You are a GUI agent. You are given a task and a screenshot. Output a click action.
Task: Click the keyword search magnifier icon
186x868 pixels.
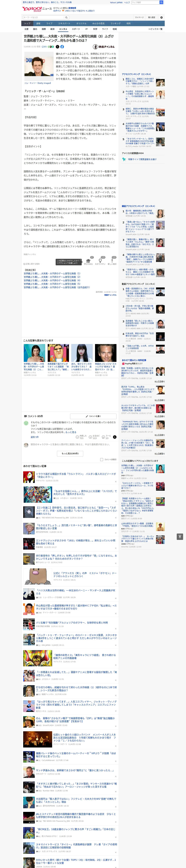tap(66, 18)
